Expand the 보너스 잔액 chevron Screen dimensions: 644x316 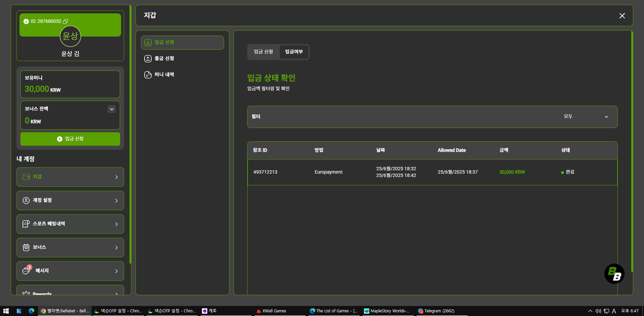[x=112, y=109]
